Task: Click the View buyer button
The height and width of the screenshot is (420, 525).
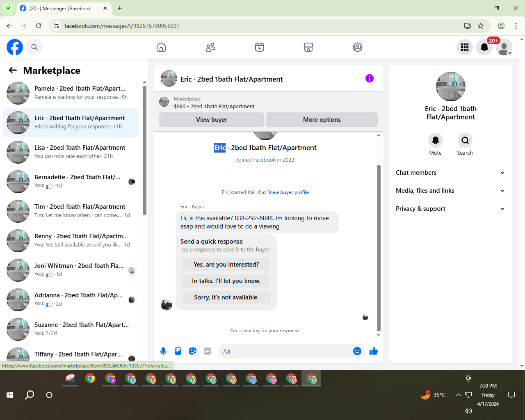Action: tap(212, 120)
